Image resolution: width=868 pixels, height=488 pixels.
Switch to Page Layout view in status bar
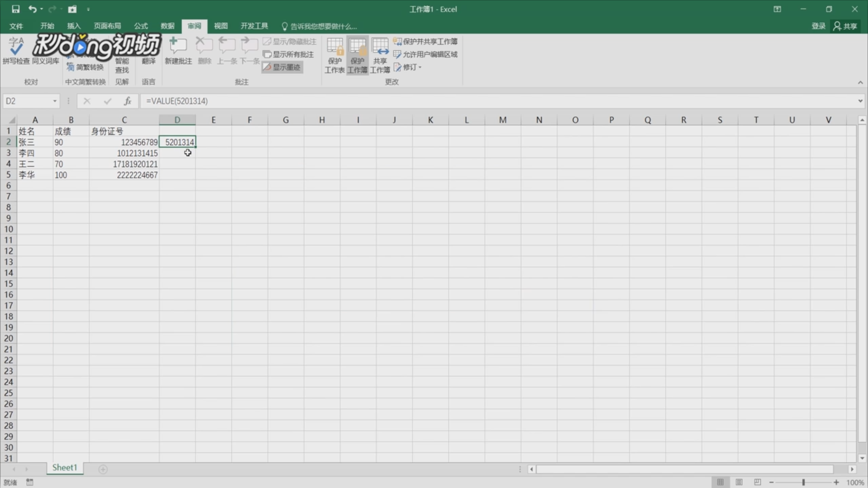pyautogui.click(x=739, y=482)
